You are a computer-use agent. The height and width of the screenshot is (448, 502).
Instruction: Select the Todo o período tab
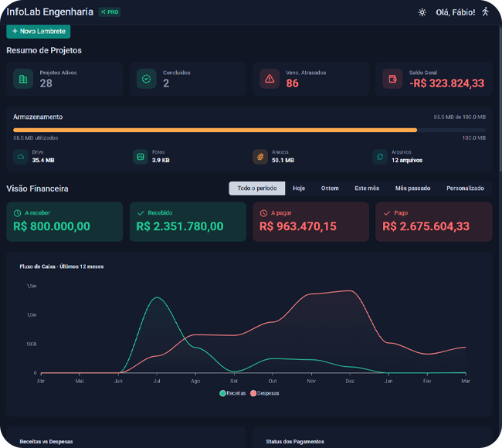256,188
